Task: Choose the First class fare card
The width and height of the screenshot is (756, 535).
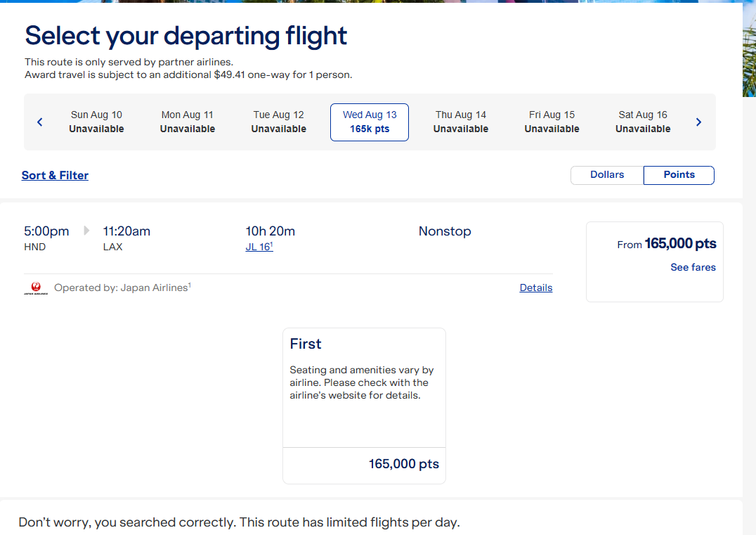Action: pos(364,387)
